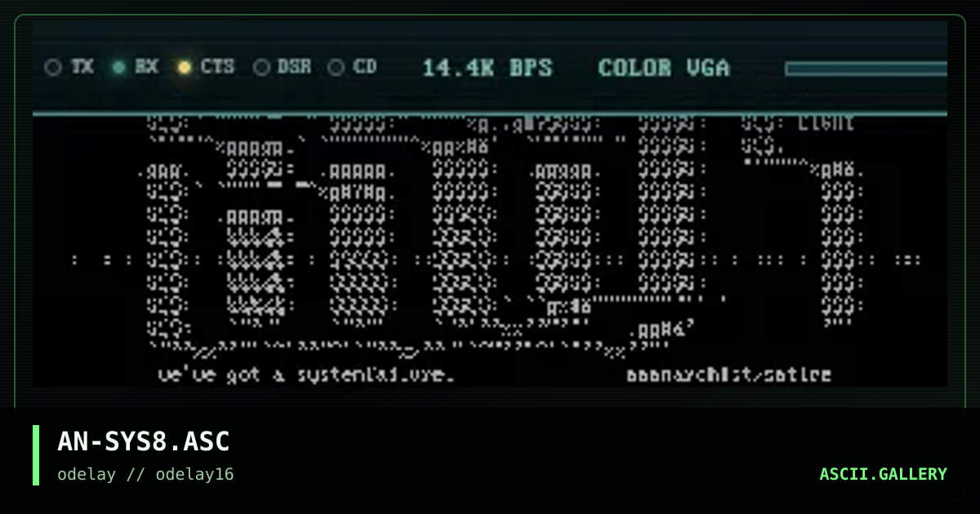Click the odelay // odelay16 author line

[145, 474]
